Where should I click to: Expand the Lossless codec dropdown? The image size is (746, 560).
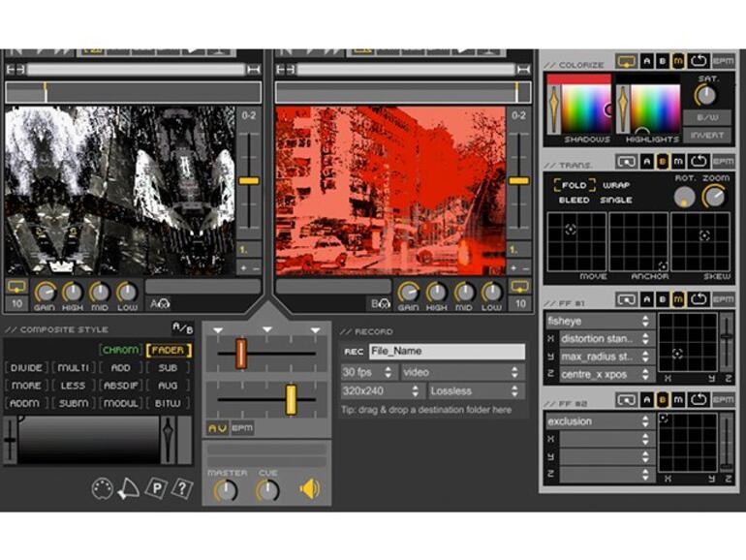click(x=476, y=391)
